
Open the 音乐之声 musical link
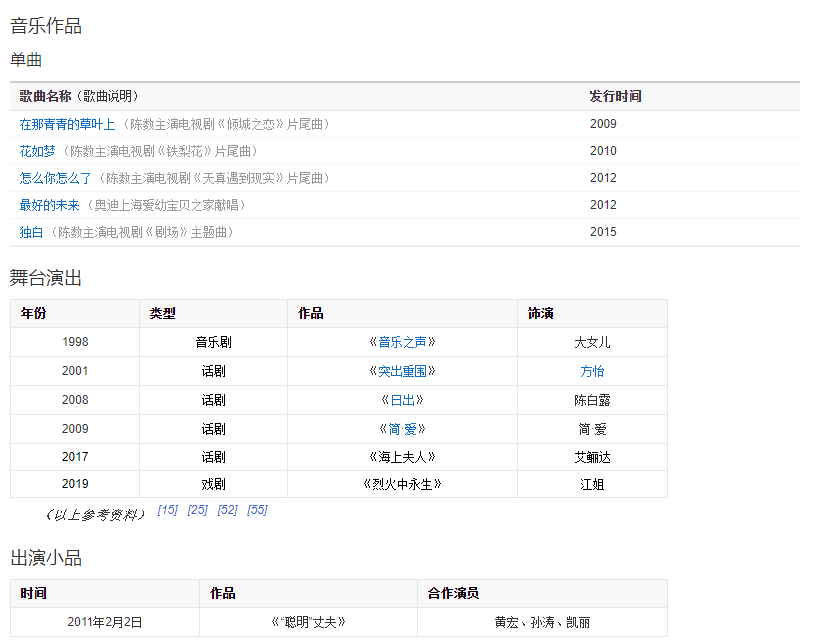pos(402,342)
